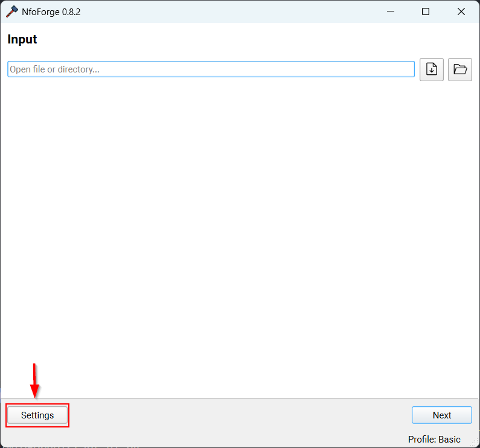Image resolution: width=480 pixels, height=448 pixels.
Task: Open the Settings dialog
Action: click(37, 415)
